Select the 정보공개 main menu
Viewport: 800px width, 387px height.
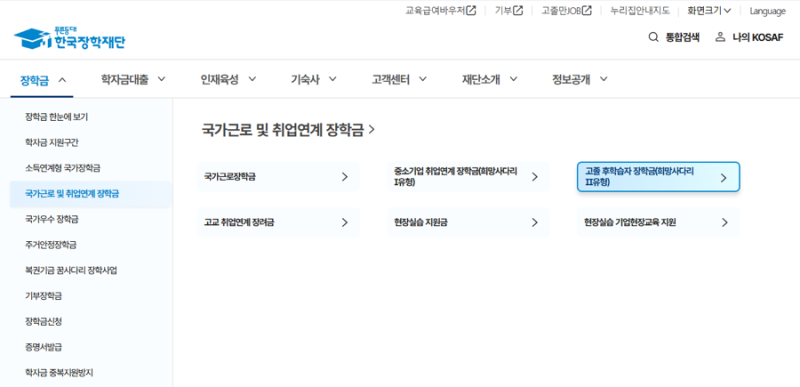pos(571,79)
